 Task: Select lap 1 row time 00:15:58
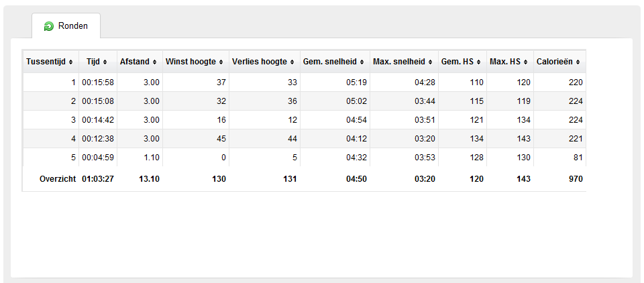98,82
